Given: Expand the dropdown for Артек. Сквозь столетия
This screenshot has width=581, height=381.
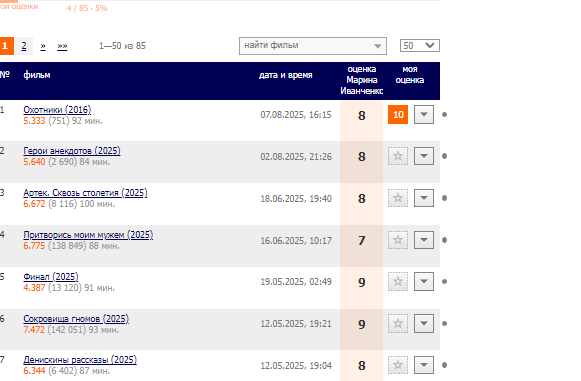Looking at the screenshot, I should [424, 198].
